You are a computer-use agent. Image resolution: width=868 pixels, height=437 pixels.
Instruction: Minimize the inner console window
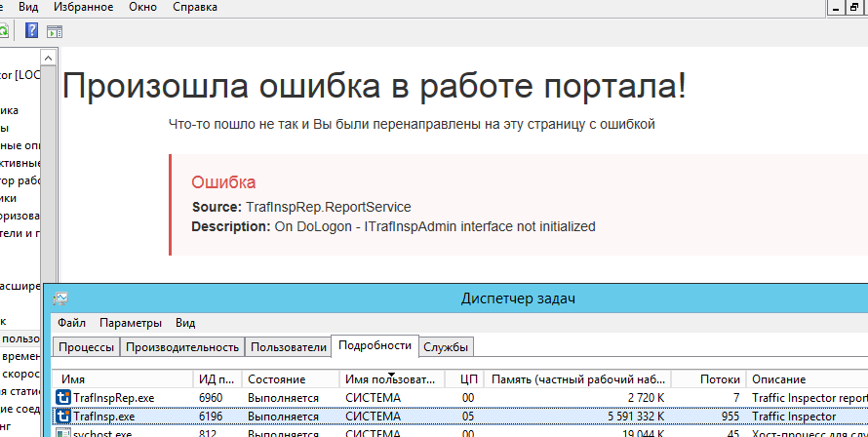click(x=836, y=7)
